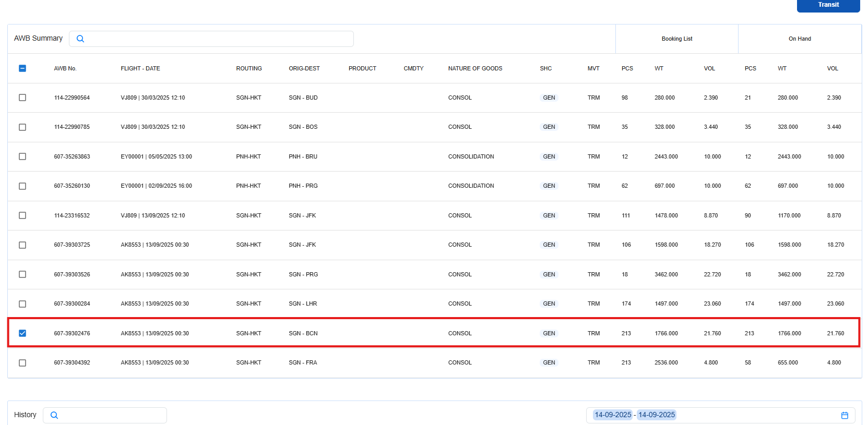The height and width of the screenshot is (425, 868).
Task: Click the Transit button
Action: (828, 5)
